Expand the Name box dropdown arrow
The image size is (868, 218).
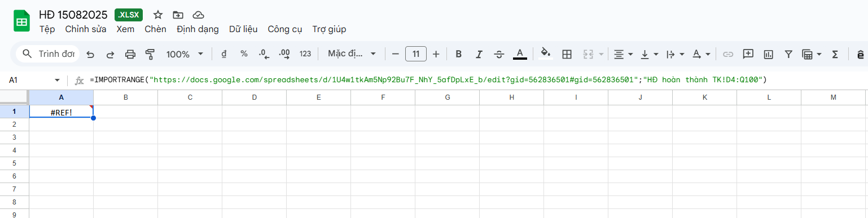57,81
